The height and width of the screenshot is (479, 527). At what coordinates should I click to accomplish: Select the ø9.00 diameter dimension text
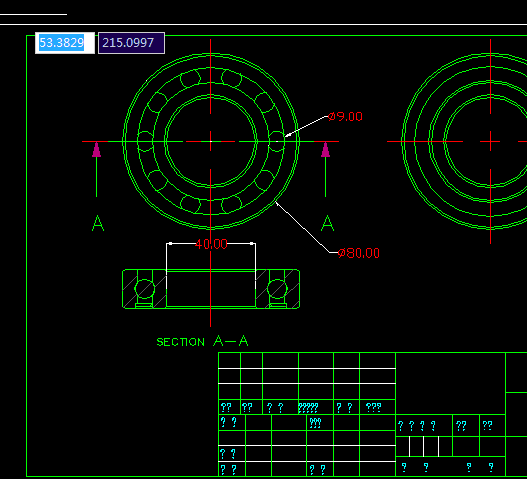point(345,117)
